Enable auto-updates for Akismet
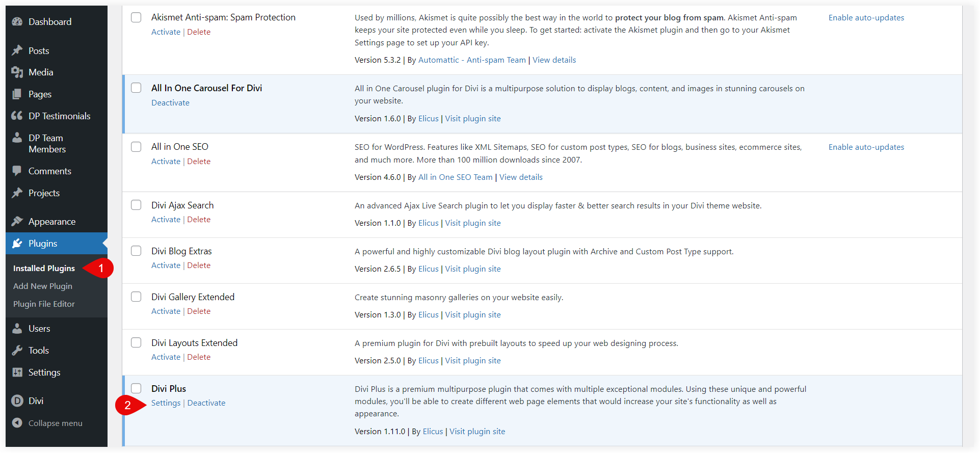Image resolution: width=980 pixels, height=453 pixels. pyautogui.click(x=866, y=17)
